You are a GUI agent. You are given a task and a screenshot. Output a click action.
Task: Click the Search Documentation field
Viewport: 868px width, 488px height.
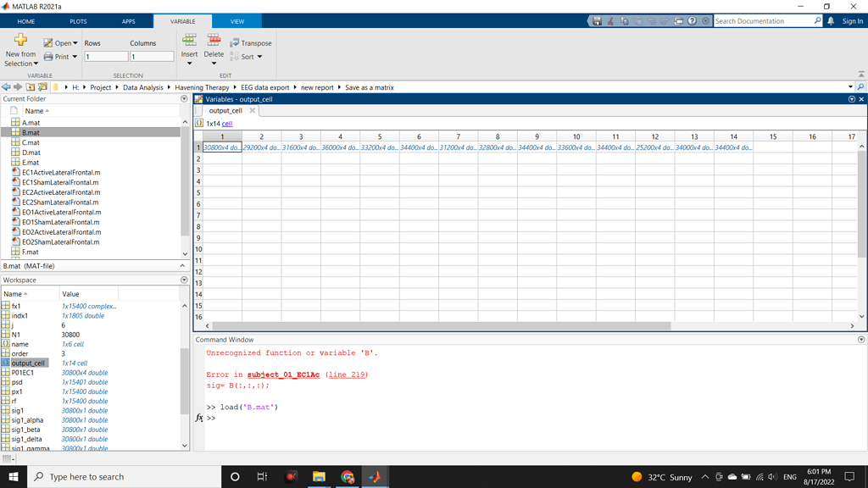763,21
